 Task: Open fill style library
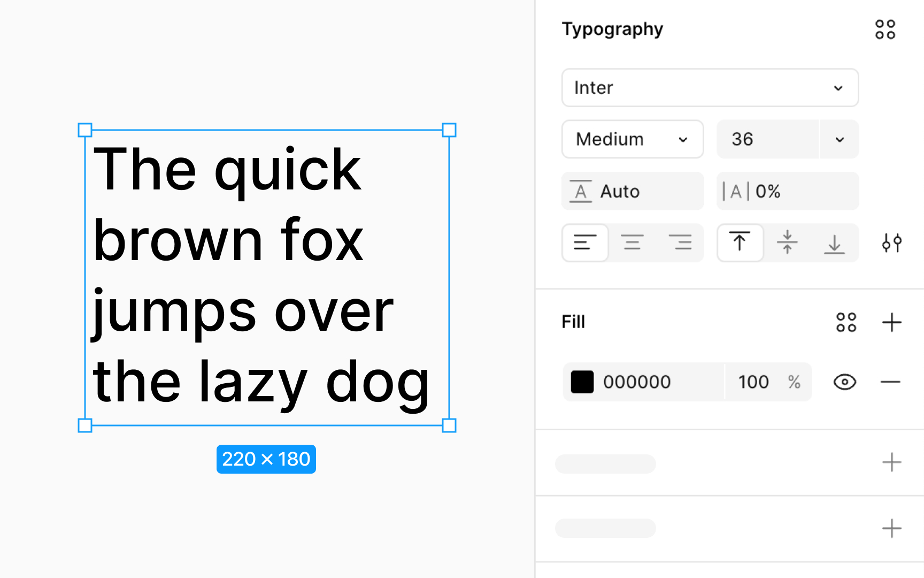846,322
